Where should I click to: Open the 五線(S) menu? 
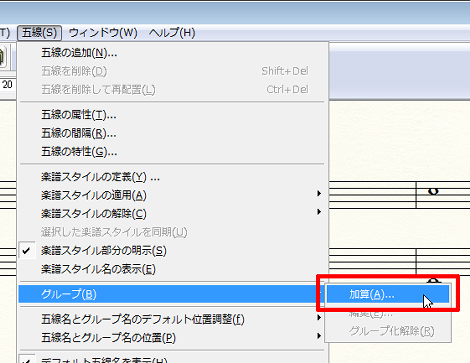point(39,33)
